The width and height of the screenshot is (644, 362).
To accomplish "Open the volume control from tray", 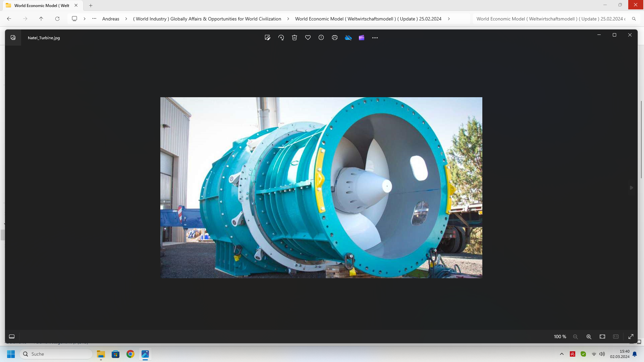I will (602, 354).
